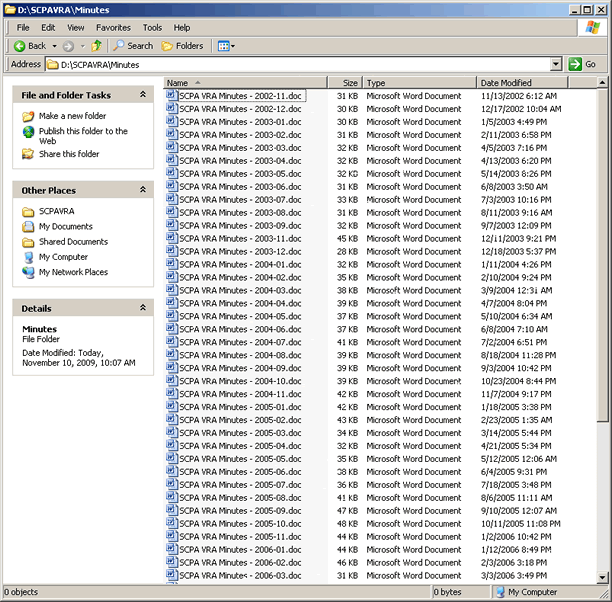Click the 45 KB size cell
Image resolution: width=612 pixels, height=602 pixels.
tap(347, 239)
